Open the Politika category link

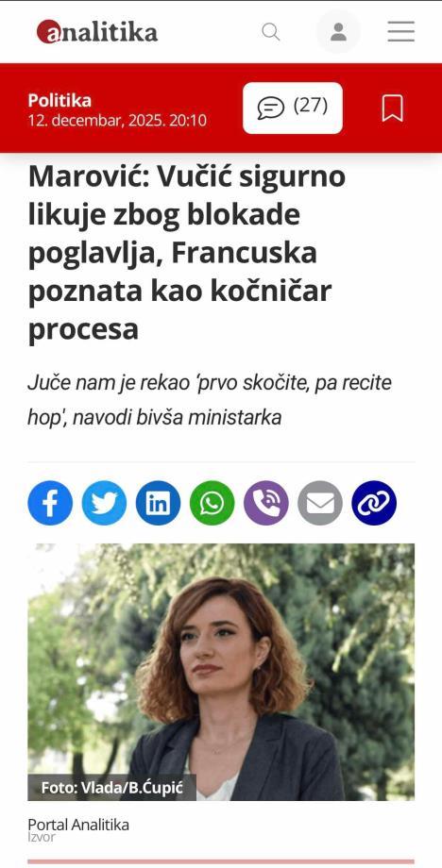[59, 100]
